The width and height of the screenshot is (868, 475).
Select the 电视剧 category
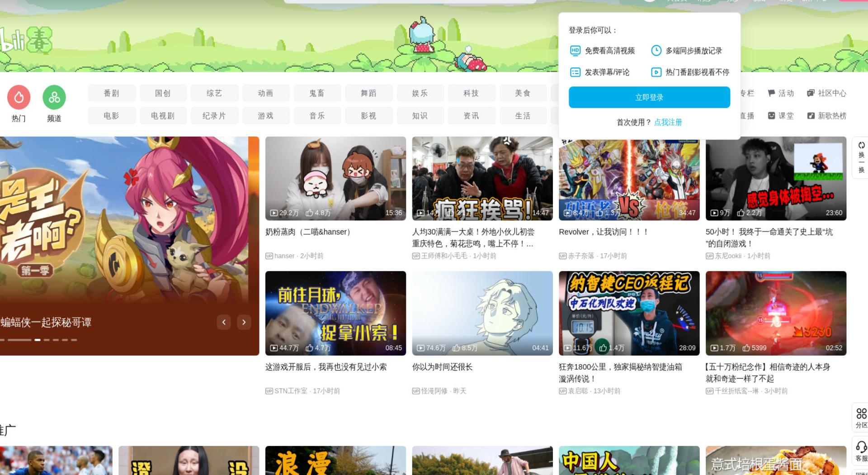pos(163,116)
